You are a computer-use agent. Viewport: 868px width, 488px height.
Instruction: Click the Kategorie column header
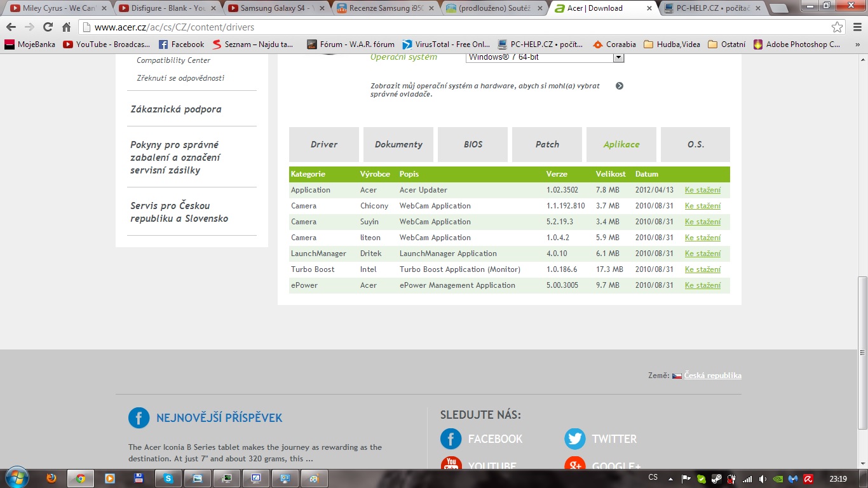tap(308, 174)
